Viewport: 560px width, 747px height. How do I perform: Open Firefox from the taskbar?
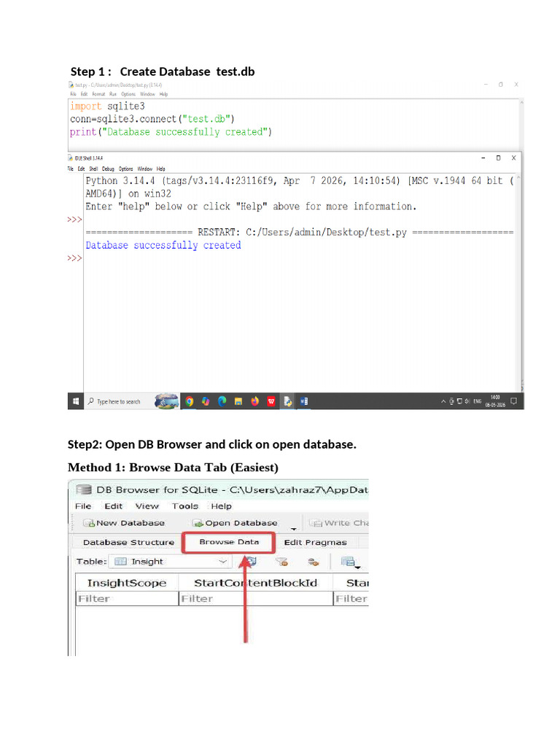point(254,401)
